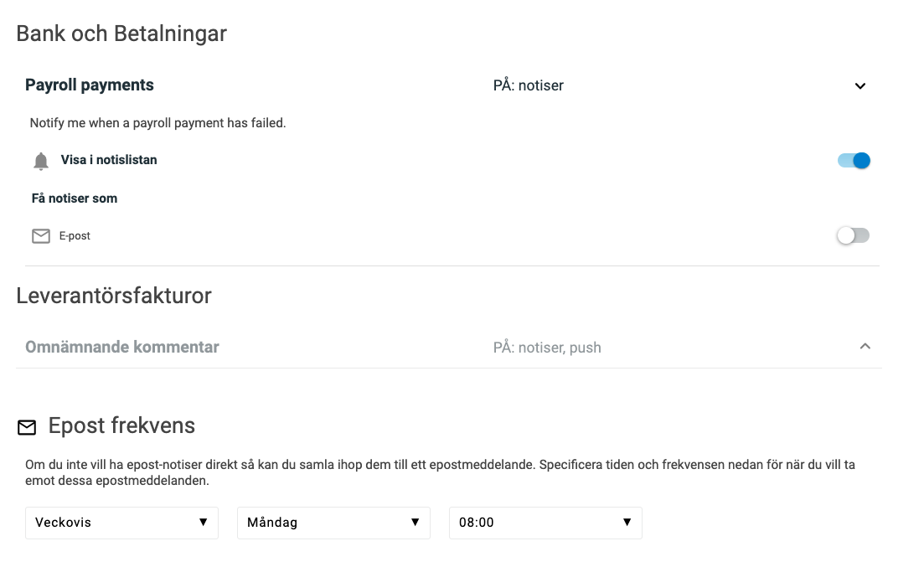
Task: Click the mail icon beside Epost frekvens
Action: [27, 427]
